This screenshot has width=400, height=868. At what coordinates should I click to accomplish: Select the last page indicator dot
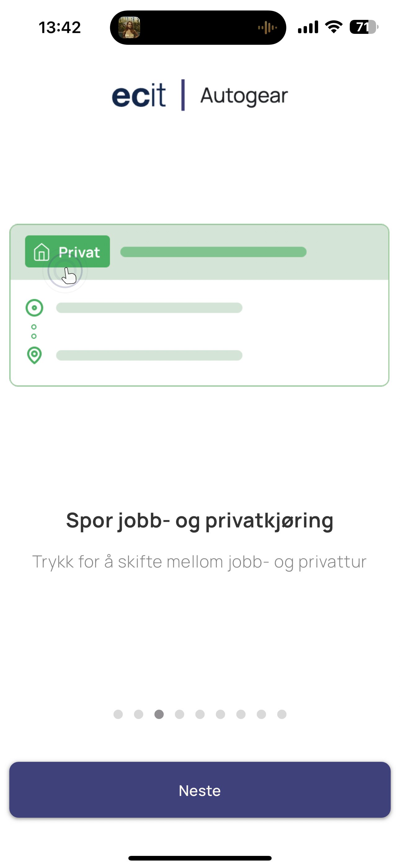(x=282, y=714)
